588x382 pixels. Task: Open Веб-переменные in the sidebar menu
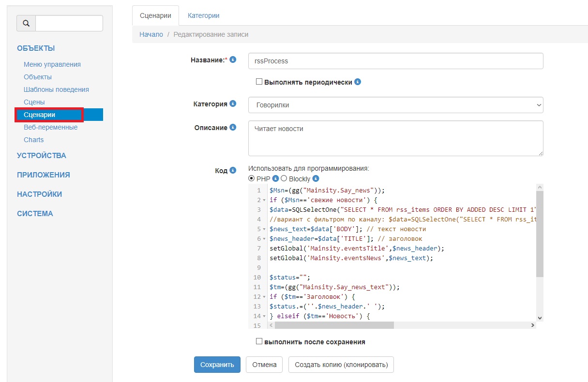point(50,127)
